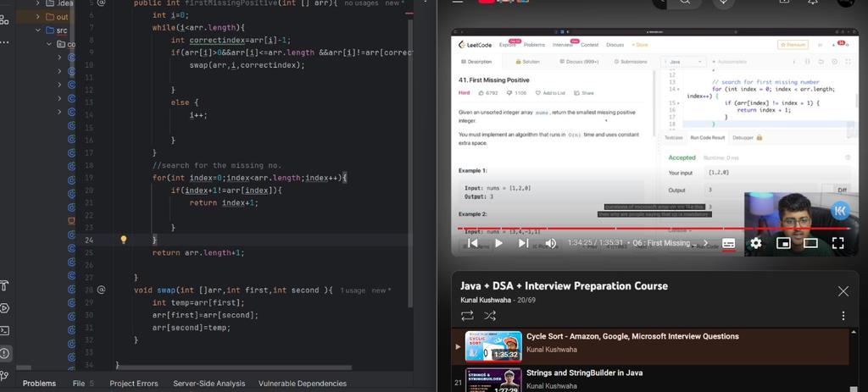Screen dimensions: 868x392
Task: Close the playlist panel
Action: click(x=843, y=291)
